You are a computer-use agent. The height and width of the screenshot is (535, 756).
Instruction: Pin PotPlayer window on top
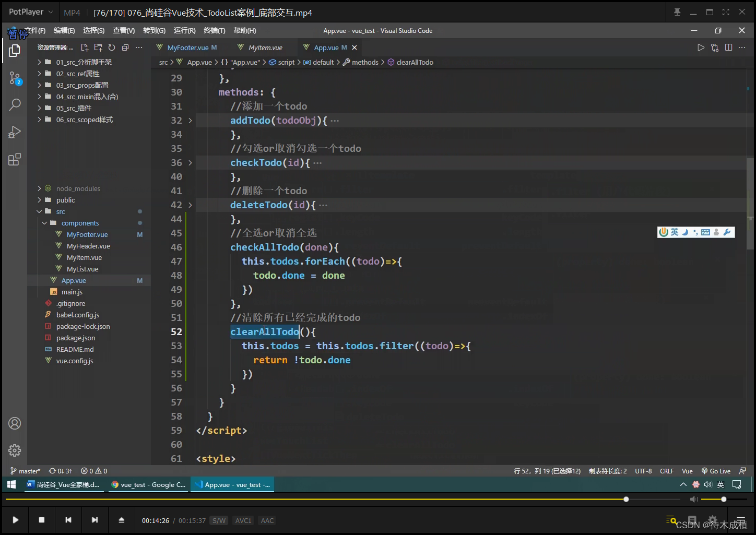point(677,12)
